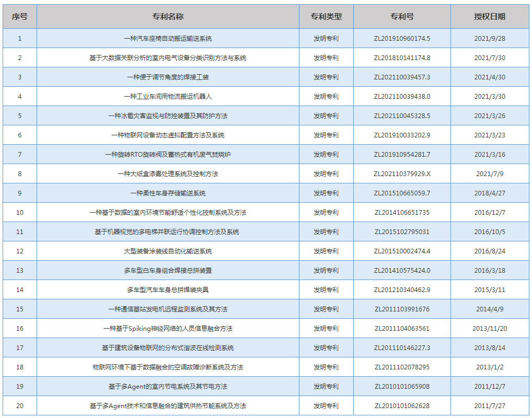Click the 专利类型 column header
The width and height of the screenshot is (532, 418).
[x=326, y=17]
